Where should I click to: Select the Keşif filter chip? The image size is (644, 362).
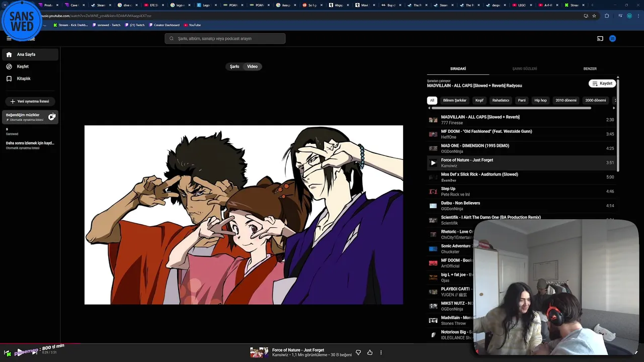[x=479, y=100]
